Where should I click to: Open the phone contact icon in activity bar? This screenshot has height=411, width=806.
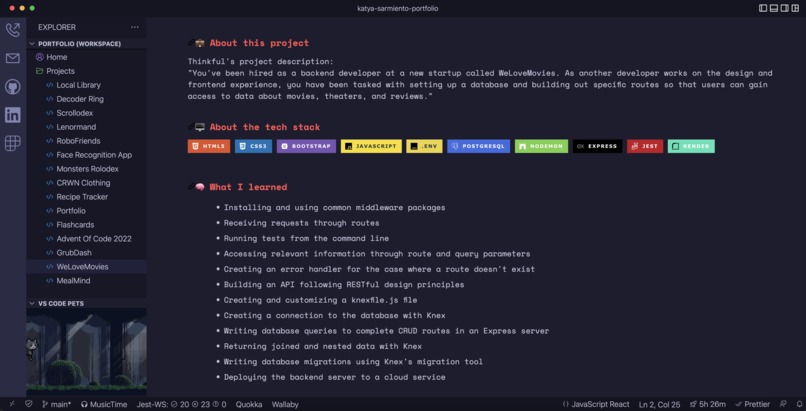pyautogui.click(x=13, y=29)
